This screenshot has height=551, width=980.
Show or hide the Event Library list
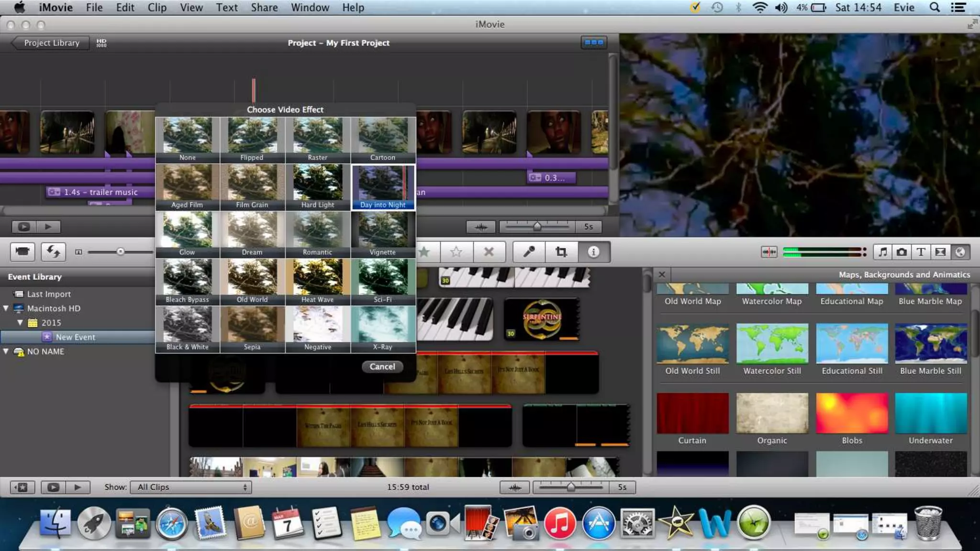pos(22,487)
